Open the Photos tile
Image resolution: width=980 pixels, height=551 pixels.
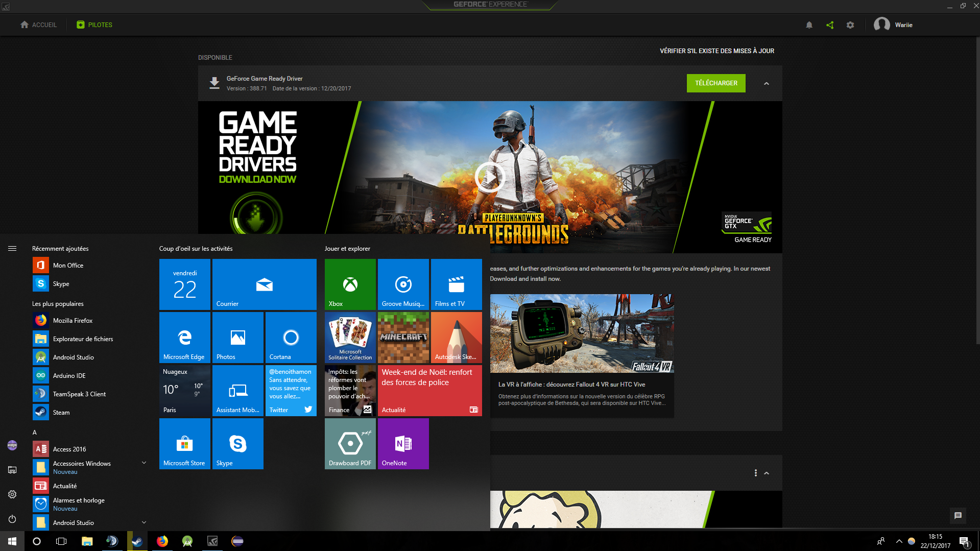pos(238,338)
